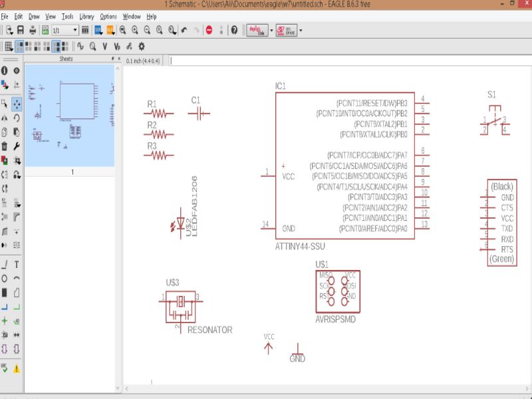Expand the dropdown arrow beside the Design Link button
The width and height of the screenshot is (532, 399).
pyautogui.click(x=271, y=30)
